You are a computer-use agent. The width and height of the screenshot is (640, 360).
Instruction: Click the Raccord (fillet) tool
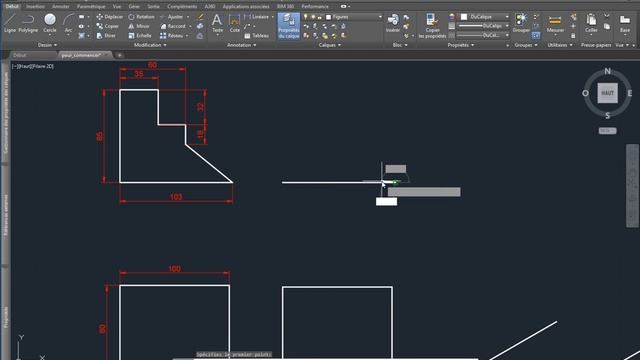[x=173, y=26]
